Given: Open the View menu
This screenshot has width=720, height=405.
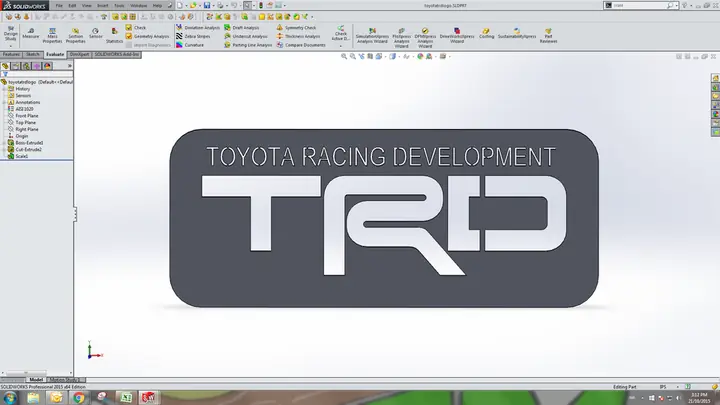Looking at the screenshot, I should pyautogui.click(x=87, y=6).
